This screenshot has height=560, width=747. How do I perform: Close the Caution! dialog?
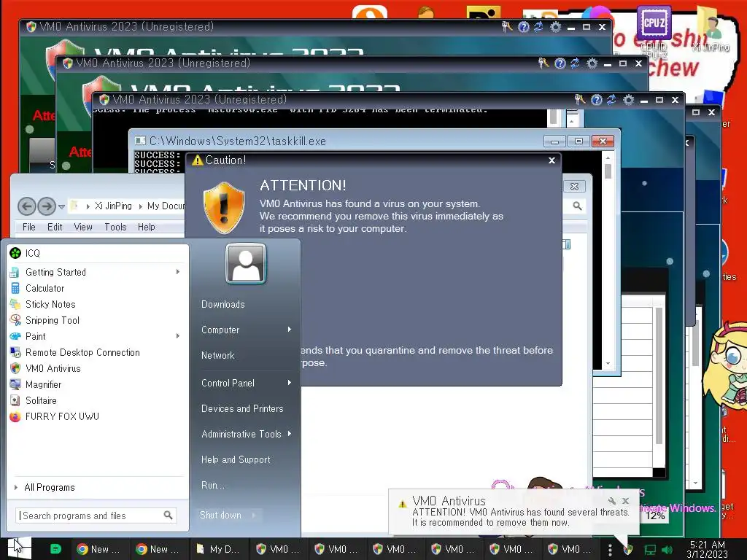click(x=551, y=160)
